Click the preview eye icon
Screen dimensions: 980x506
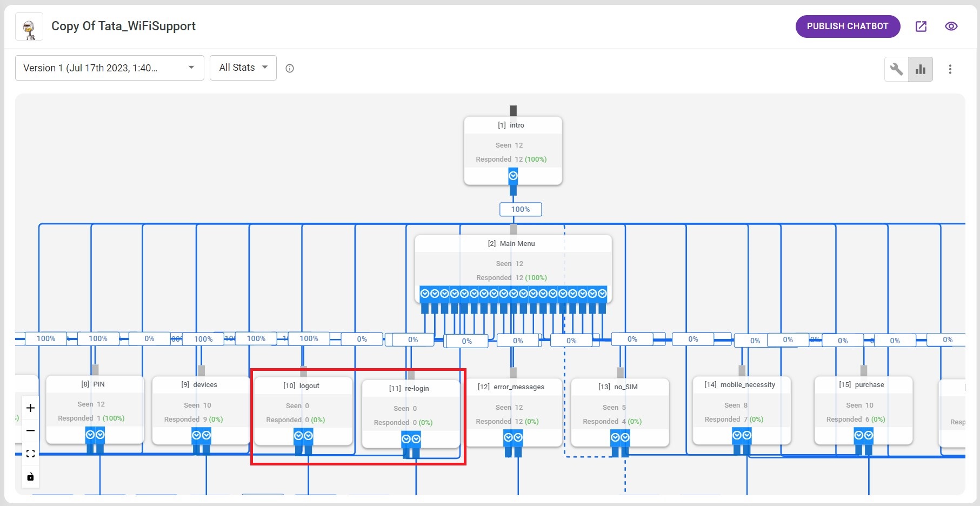pos(951,26)
